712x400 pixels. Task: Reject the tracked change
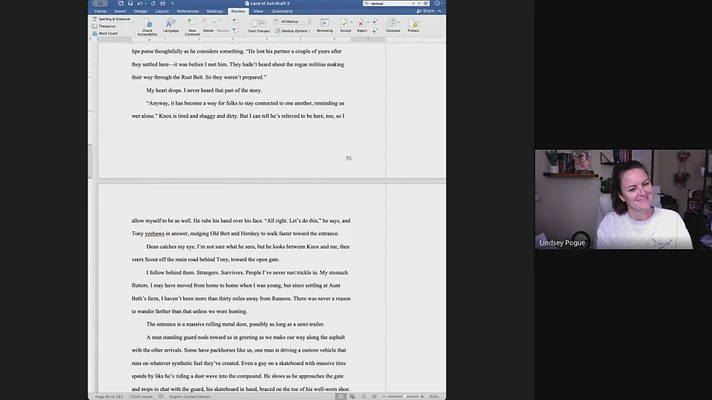[x=361, y=25]
